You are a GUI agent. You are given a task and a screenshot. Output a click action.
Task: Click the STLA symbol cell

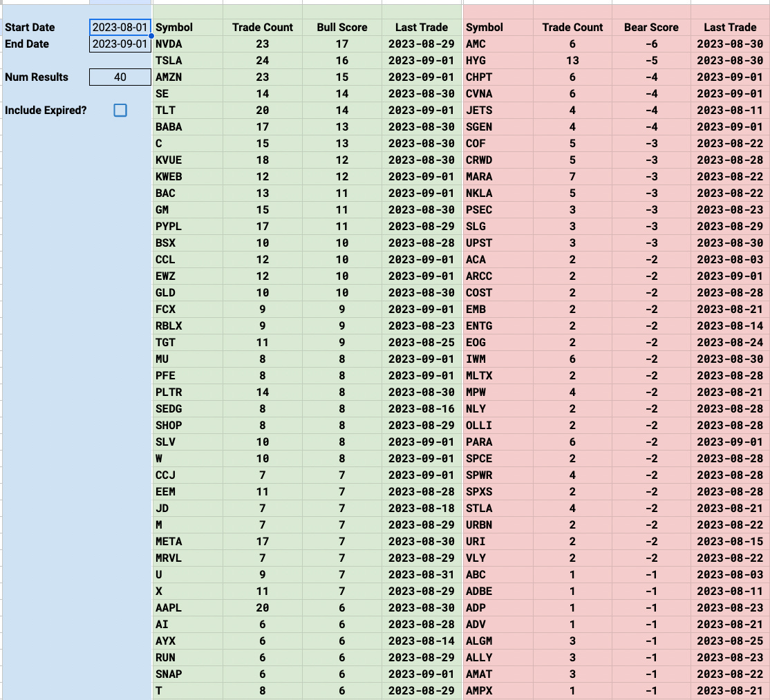click(x=498, y=508)
